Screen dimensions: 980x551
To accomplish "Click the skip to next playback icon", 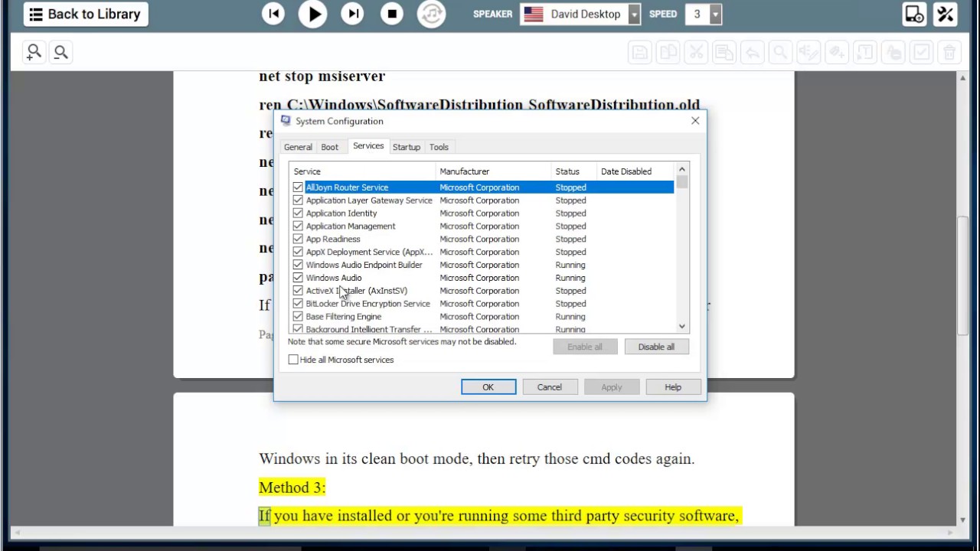I will [352, 14].
